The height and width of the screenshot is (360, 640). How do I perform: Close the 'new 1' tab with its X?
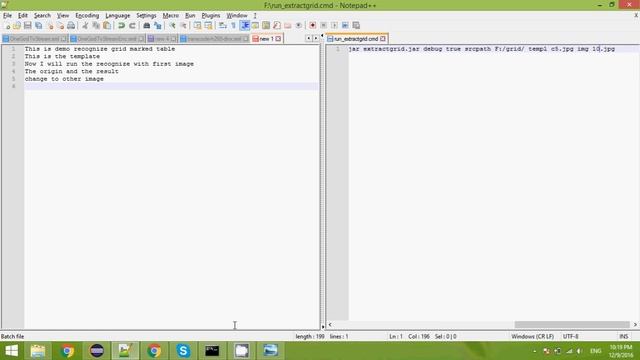tap(278, 39)
